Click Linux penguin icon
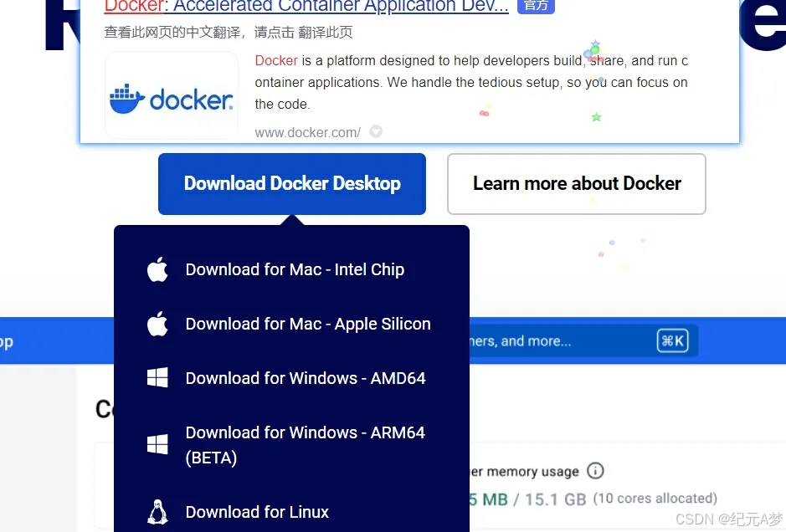 (157, 511)
